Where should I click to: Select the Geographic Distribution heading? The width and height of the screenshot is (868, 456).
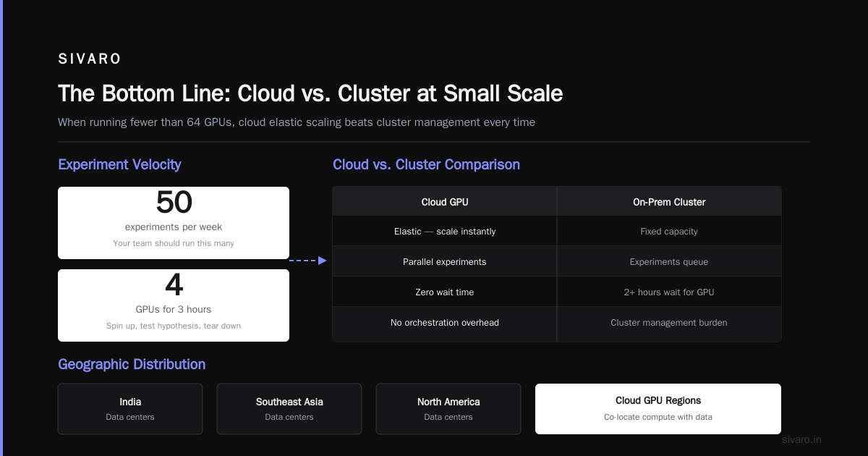click(x=132, y=364)
